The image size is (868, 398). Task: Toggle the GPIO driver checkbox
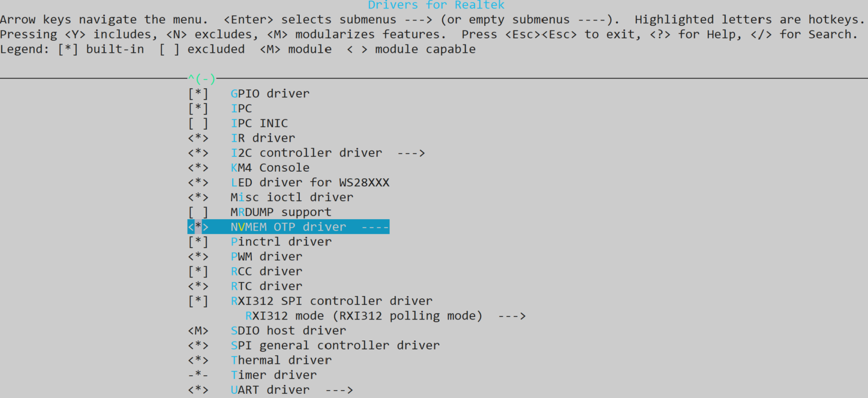[x=198, y=94]
